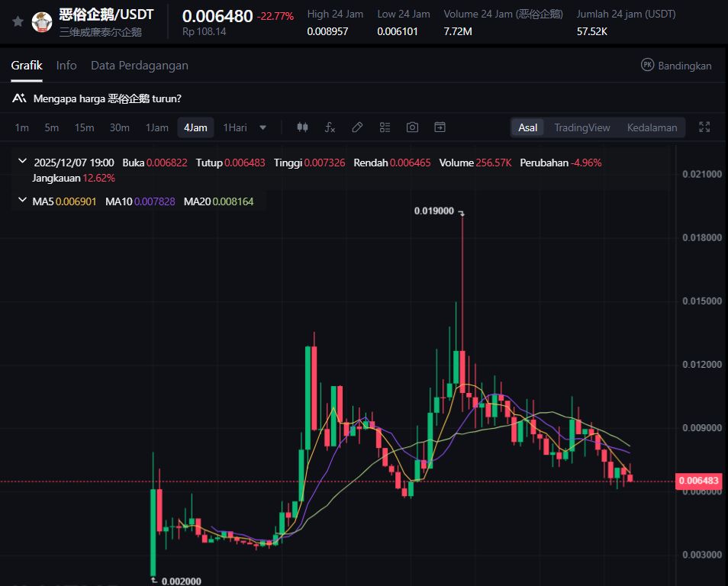Switch chart view to Kedalaman
Screen dimensions: 728x586
[x=652, y=127]
